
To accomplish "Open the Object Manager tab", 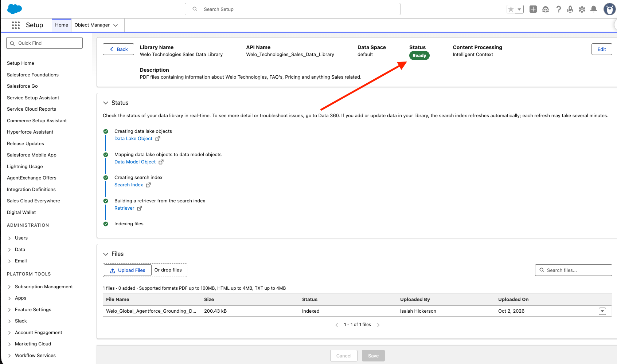I will click(x=92, y=25).
